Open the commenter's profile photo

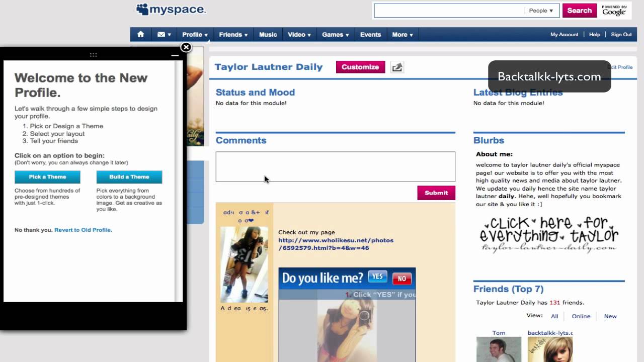(x=244, y=264)
